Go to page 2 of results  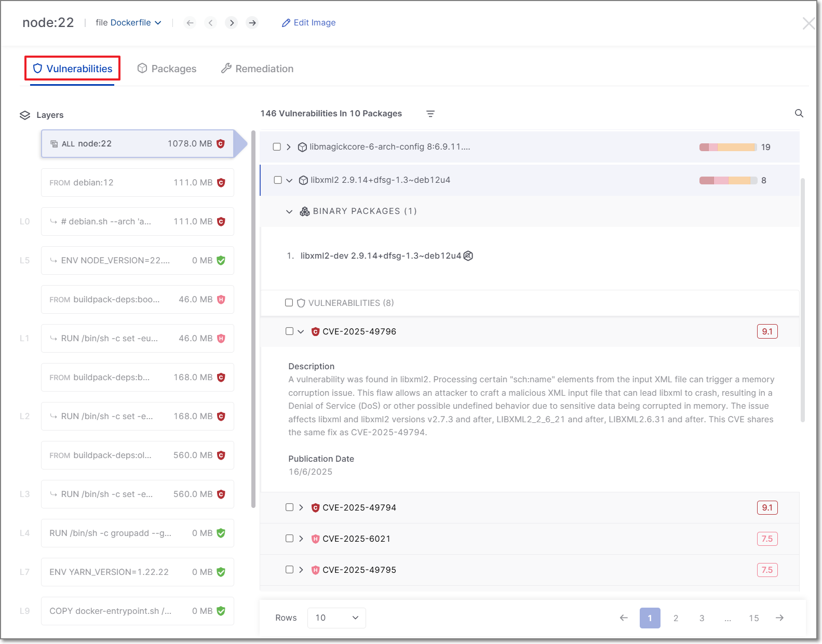[676, 618]
